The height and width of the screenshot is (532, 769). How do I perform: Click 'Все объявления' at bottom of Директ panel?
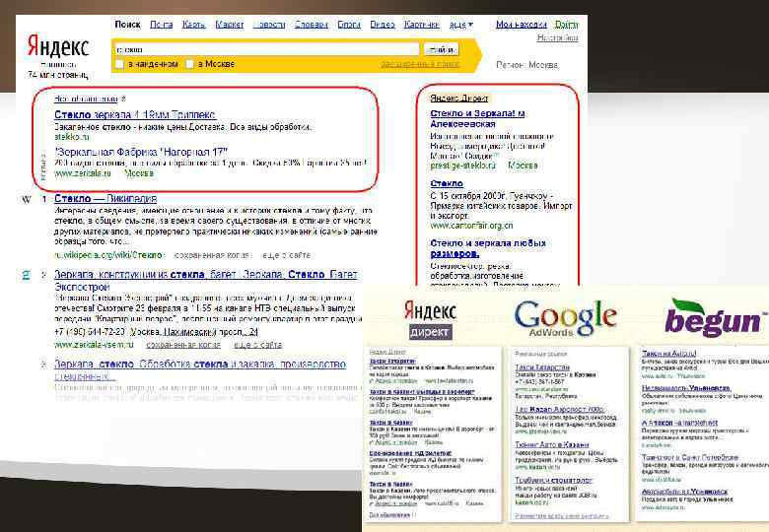click(391, 515)
